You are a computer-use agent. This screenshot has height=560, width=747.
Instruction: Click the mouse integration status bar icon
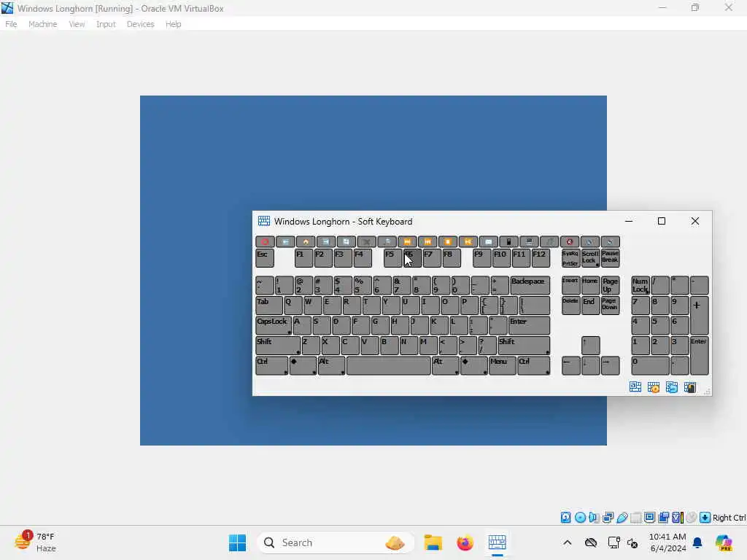[x=692, y=517]
